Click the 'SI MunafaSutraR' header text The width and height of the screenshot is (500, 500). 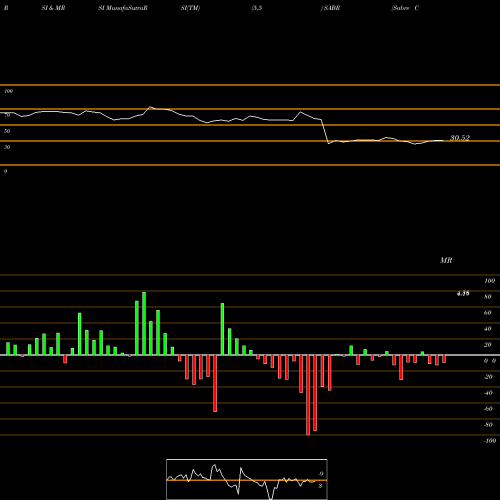123,8
